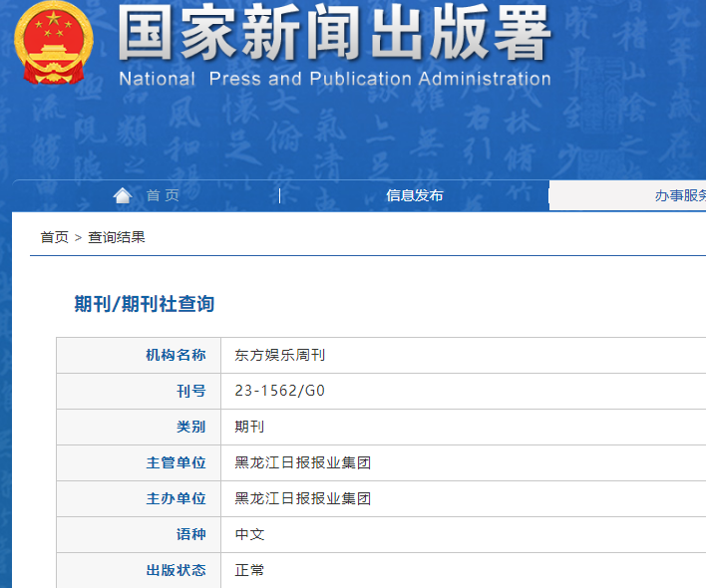Click the 国家新闻出版署 site title
This screenshot has height=588, width=706.
coord(334,33)
